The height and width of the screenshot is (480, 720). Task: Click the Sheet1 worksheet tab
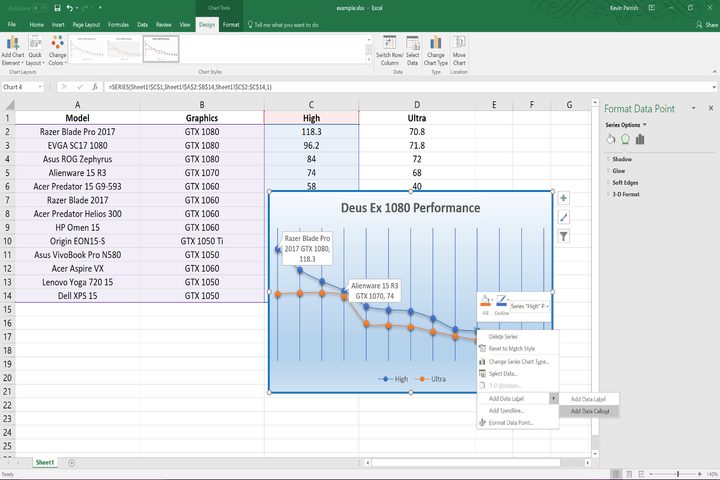tap(45, 463)
